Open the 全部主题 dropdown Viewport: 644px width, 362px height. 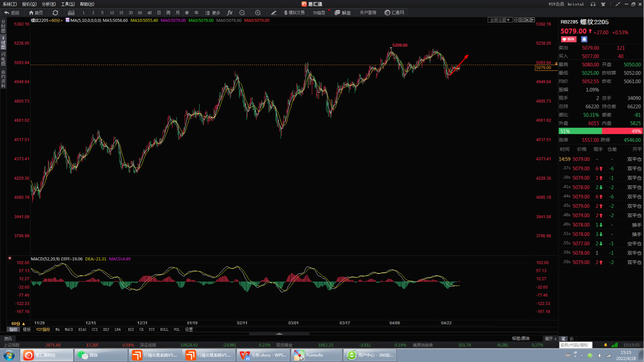(x=500, y=20)
